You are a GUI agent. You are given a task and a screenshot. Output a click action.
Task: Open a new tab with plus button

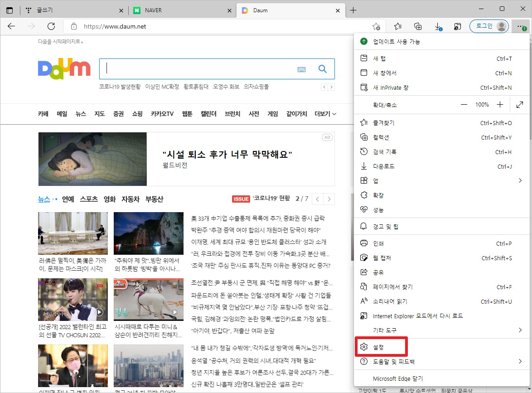coord(353,10)
